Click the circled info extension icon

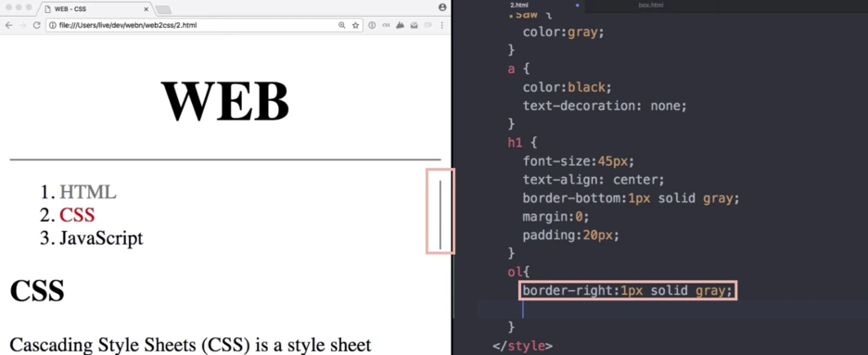click(372, 25)
